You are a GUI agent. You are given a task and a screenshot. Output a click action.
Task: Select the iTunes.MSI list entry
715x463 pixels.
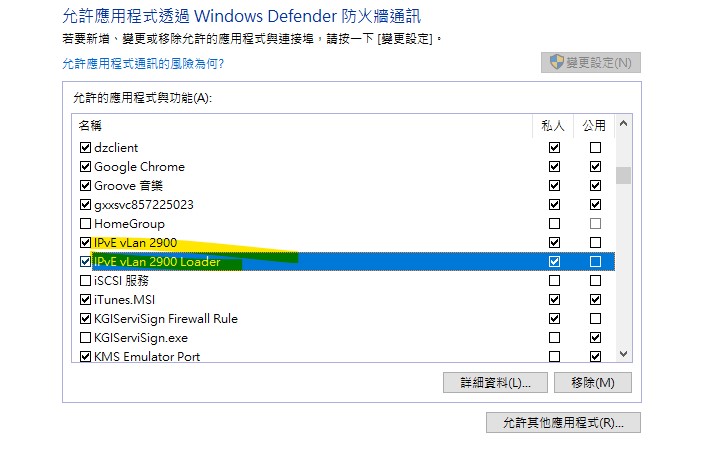[x=123, y=300]
